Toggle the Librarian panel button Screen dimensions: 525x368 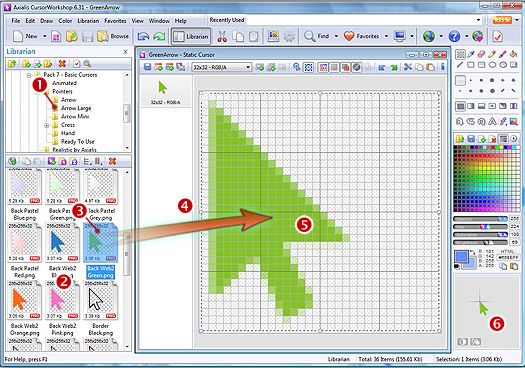click(191, 36)
